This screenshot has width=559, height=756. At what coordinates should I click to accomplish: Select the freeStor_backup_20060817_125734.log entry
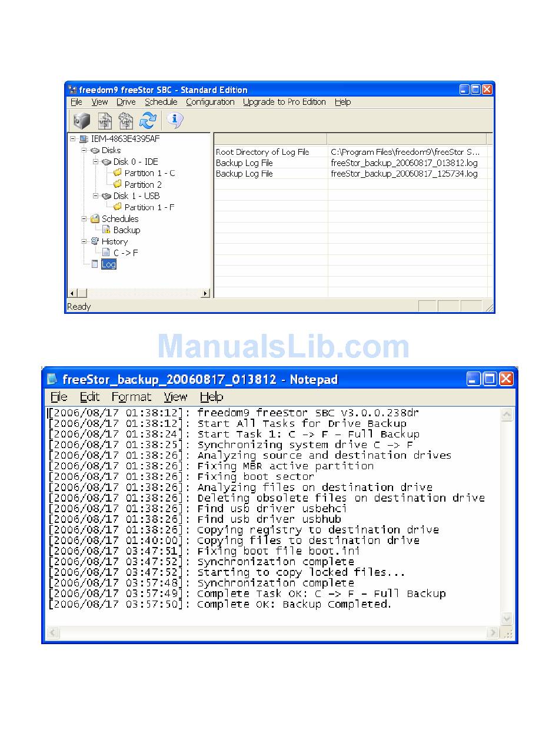coord(404,174)
